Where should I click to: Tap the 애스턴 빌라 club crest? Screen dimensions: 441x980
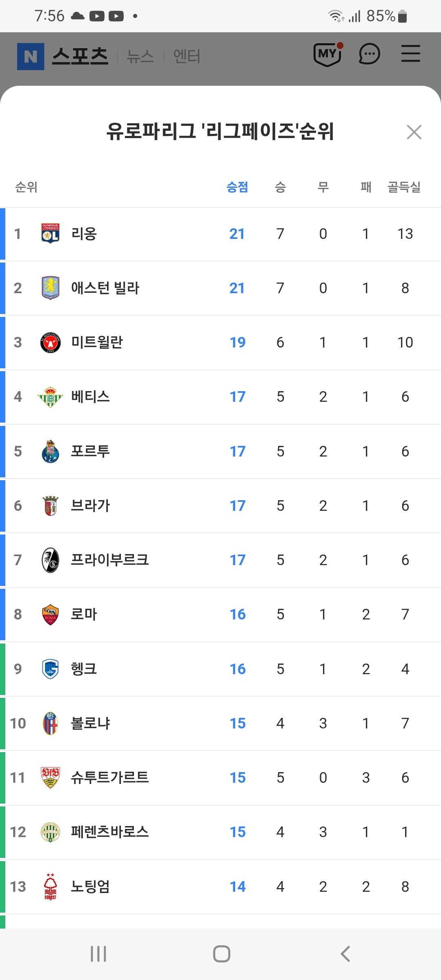tap(50, 288)
